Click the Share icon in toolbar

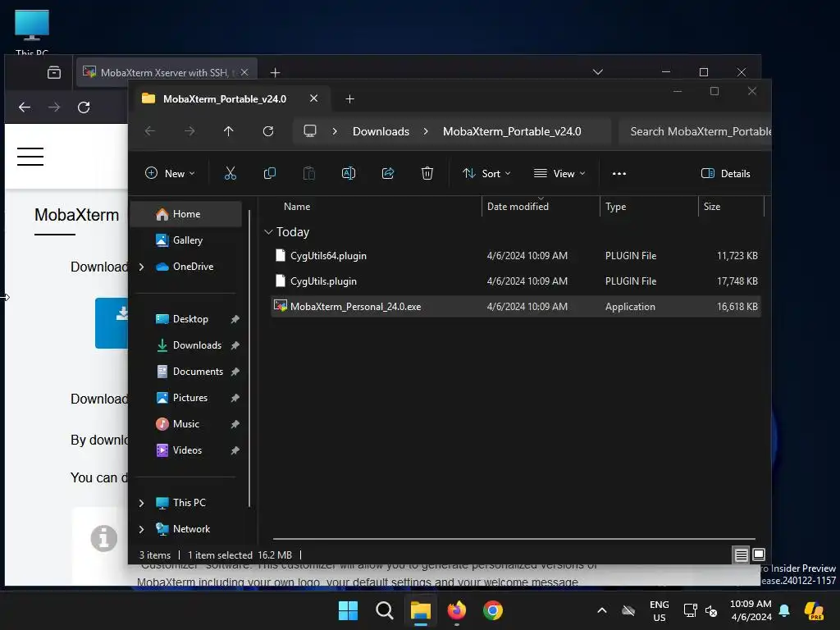pos(388,173)
